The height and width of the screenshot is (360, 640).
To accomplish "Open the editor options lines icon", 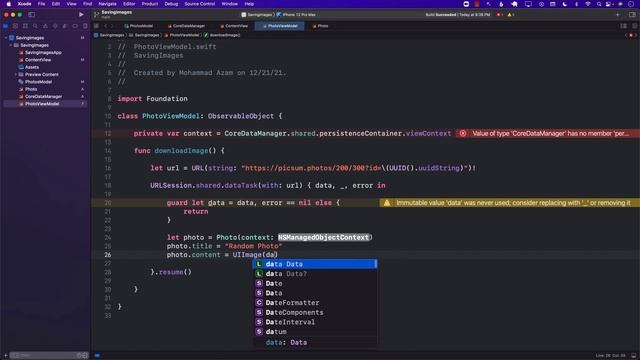I will (624, 26).
